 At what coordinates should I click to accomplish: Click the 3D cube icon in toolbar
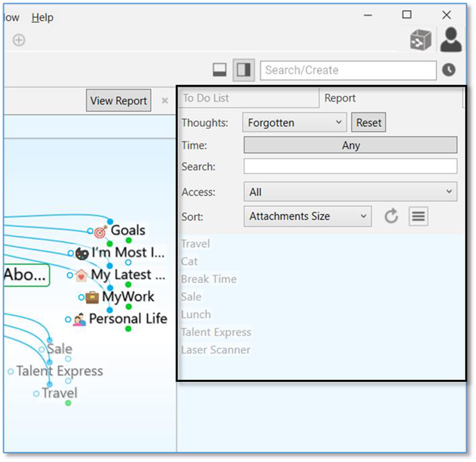click(x=421, y=40)
